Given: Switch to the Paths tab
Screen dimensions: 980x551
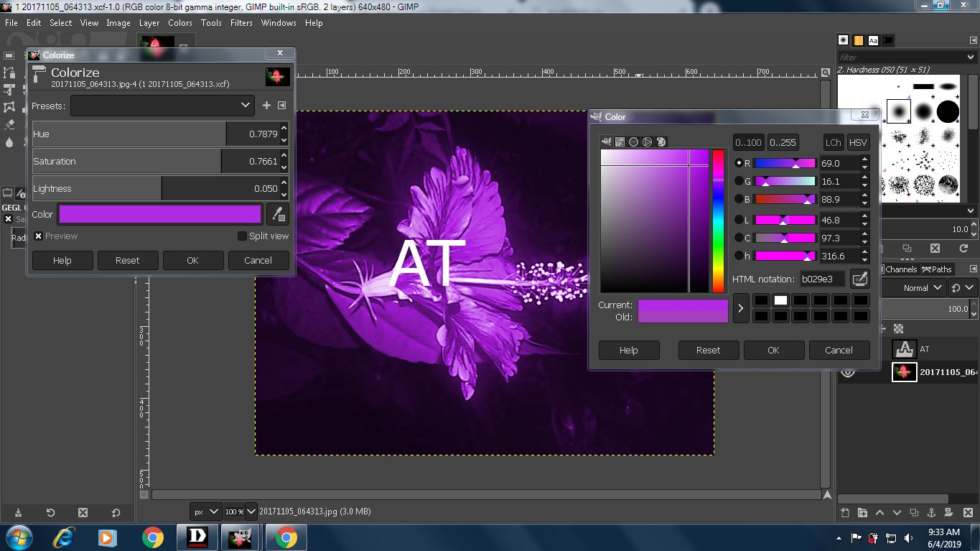Looking at the screenshot, I should click(937, 269).
